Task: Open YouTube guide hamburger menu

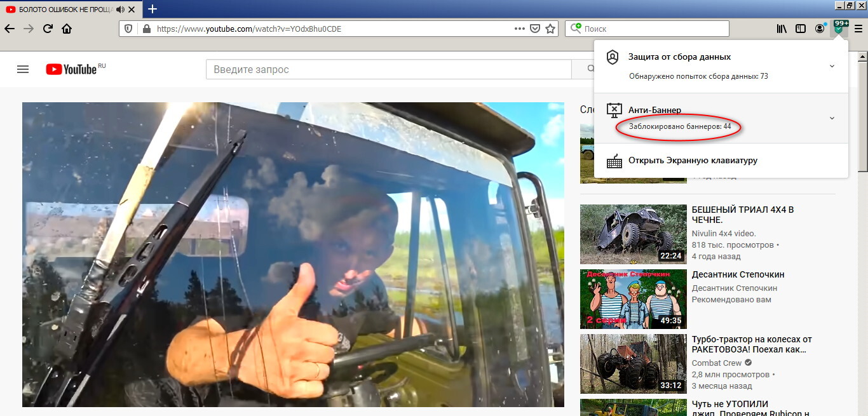Action: tap(23, 69)
